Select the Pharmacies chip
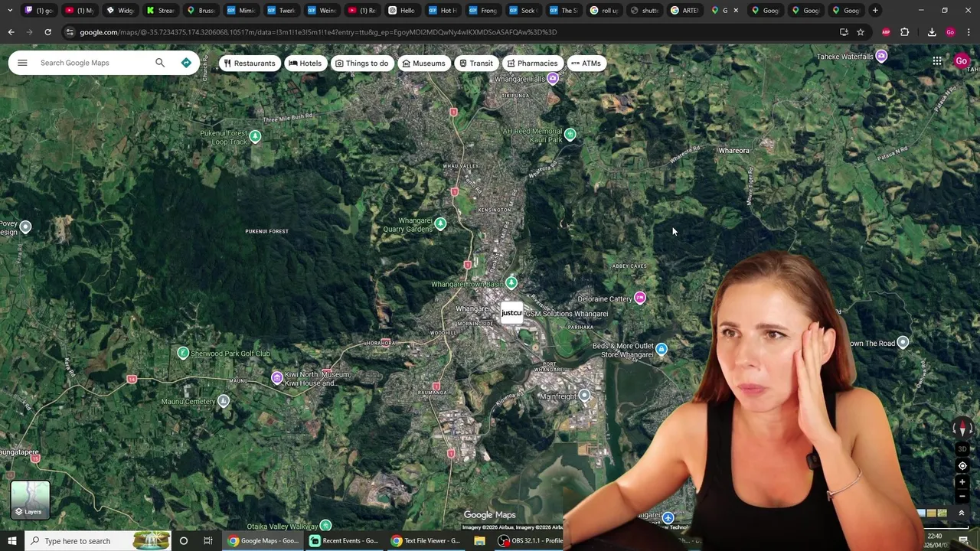 (x=532, y=64)
